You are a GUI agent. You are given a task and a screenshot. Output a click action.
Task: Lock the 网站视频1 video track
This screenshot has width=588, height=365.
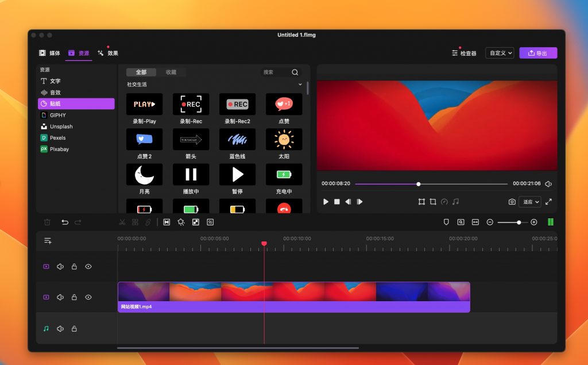74,297
